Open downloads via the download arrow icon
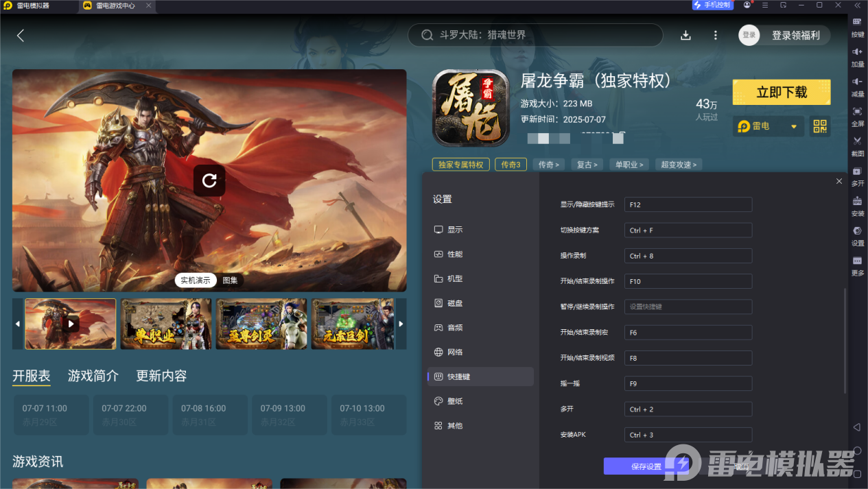Image resolution: width=868 pixels, height=489 pixels. point(685,35)
